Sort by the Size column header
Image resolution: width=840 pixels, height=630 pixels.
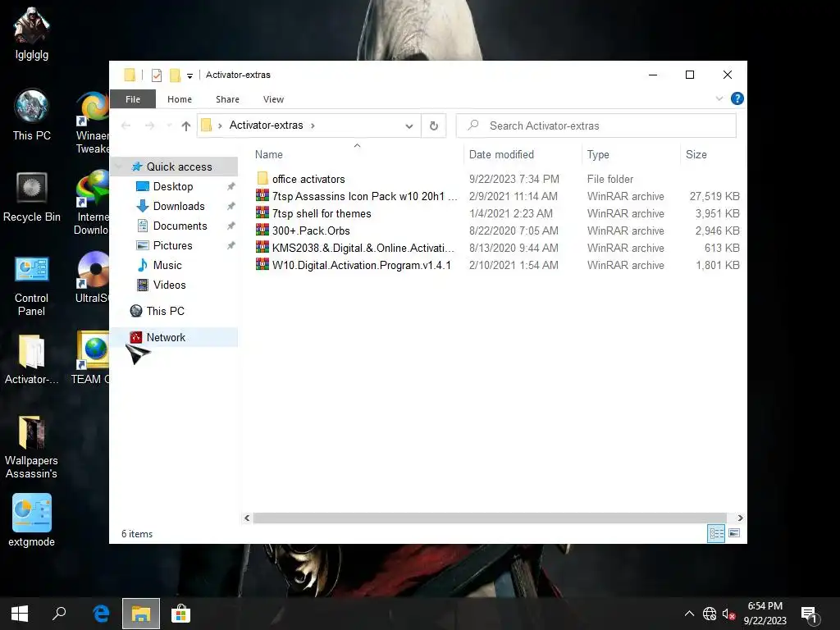(713, 154)
